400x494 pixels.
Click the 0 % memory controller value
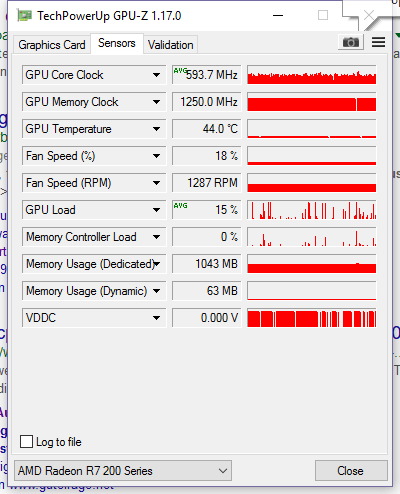pos(207,237)
